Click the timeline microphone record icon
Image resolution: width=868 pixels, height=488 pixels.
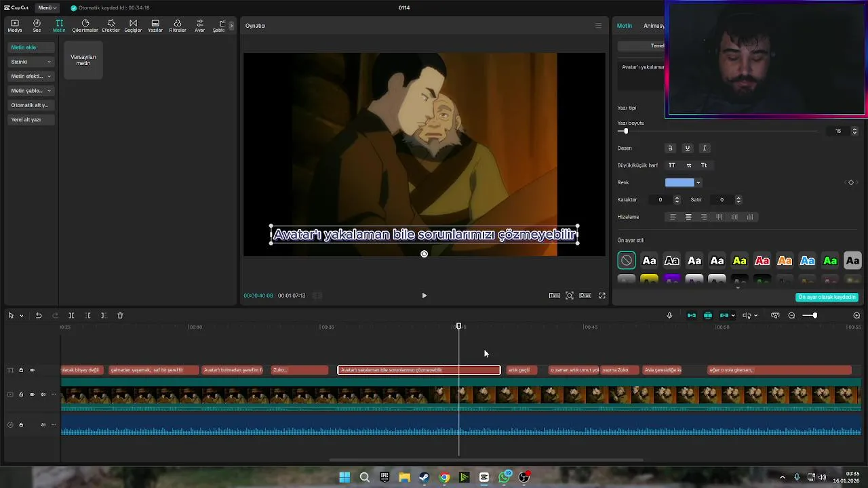click(x=669, y=315)
